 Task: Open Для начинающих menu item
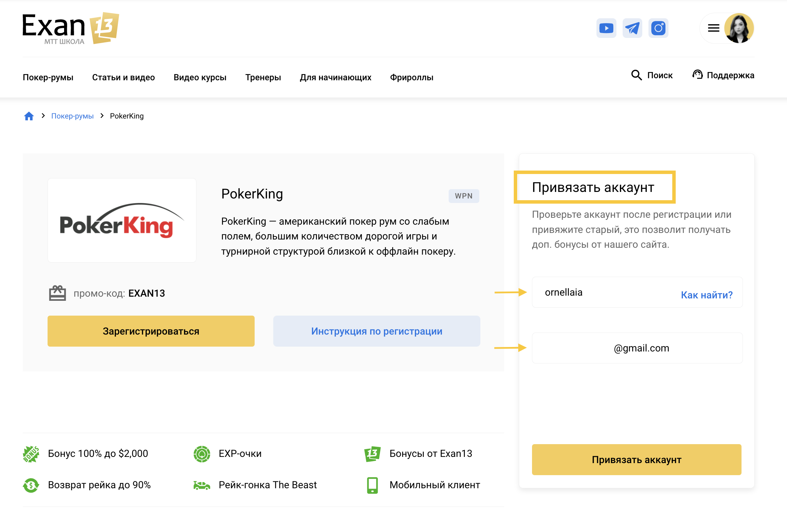pyautogui.click(x=336, y=77)
